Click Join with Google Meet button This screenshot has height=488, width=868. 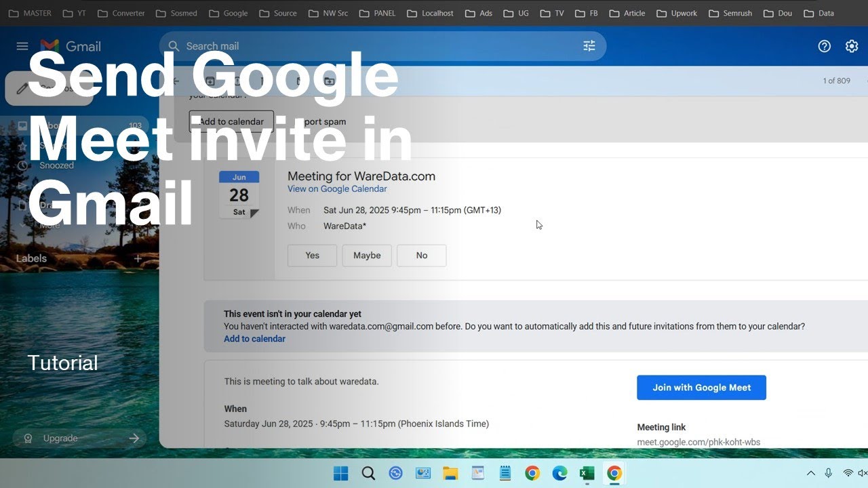point(702,388)
